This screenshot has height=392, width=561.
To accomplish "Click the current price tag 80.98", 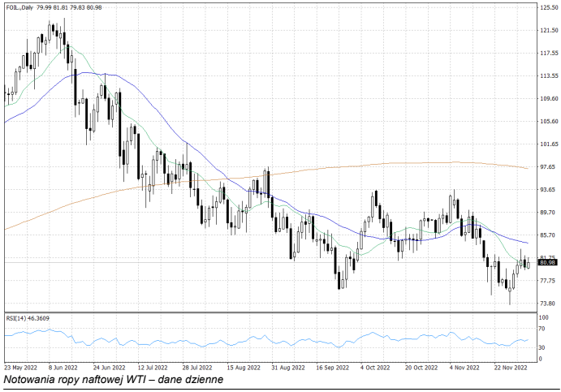I will click(x=547, y=263).
